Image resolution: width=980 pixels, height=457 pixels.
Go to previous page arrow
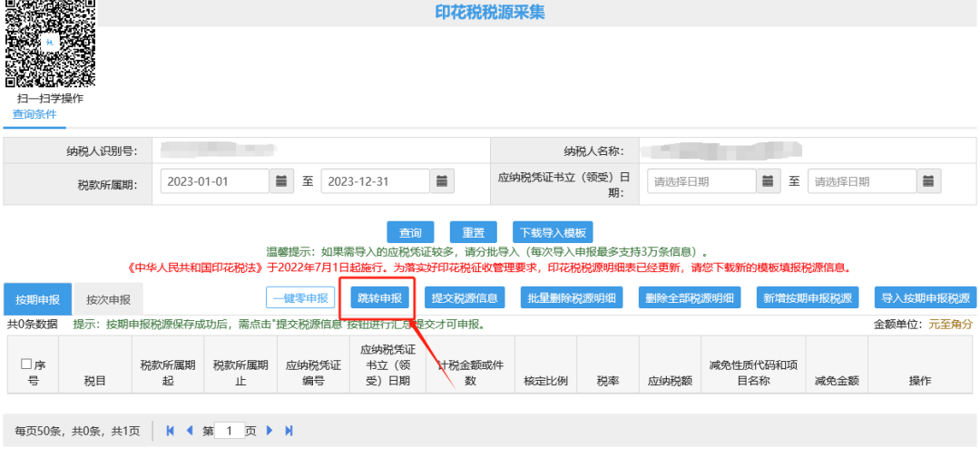[x=190, y=431]
